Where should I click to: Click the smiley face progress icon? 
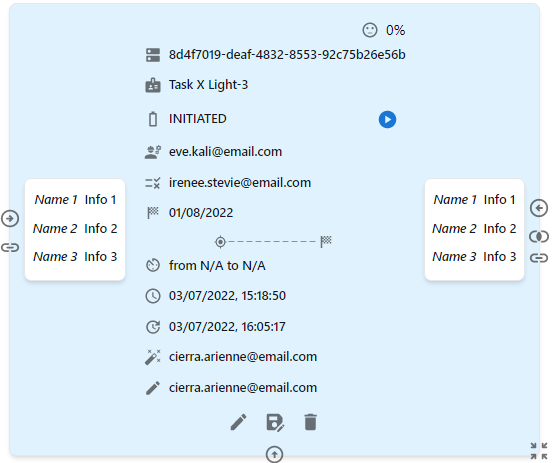pos(370,30)
